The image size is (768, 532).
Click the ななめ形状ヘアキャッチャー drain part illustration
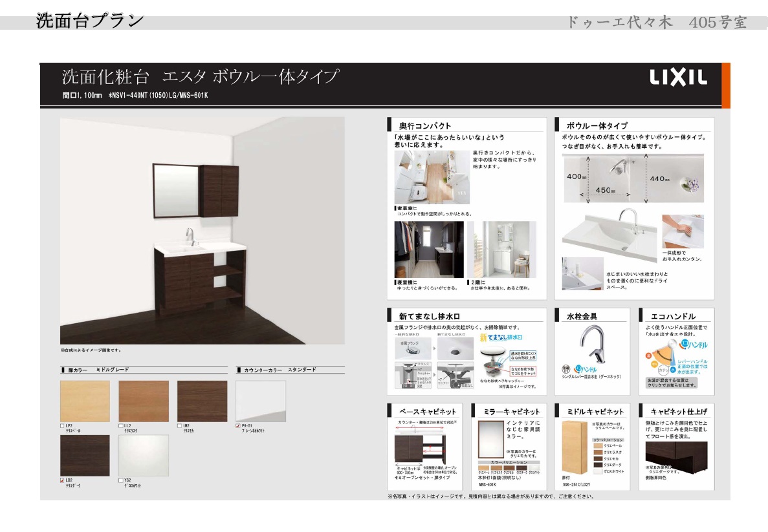[x=494, y=363]
